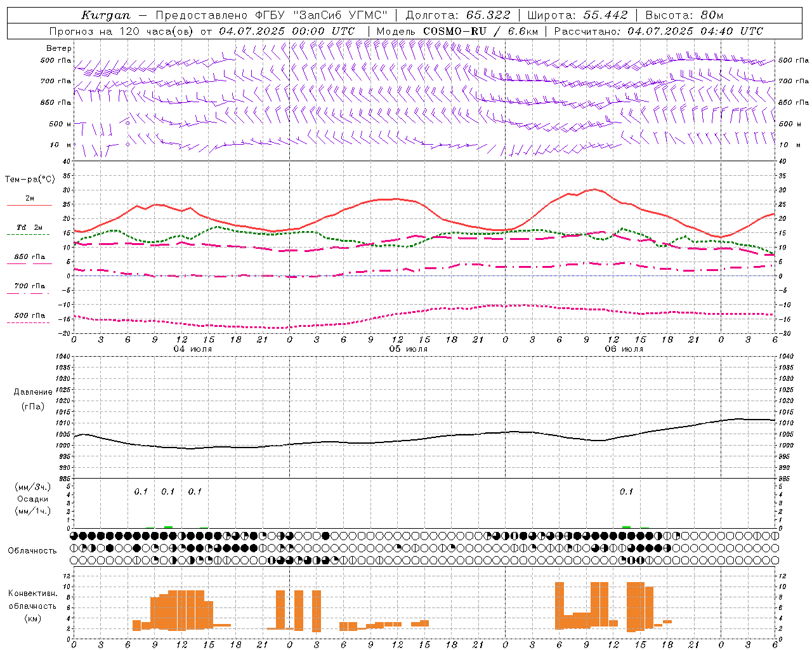This screenshot has width=812, height=650.
Task: Click the "Модель COSMO-RU / 6.6км" text
Action: point(457,31)
